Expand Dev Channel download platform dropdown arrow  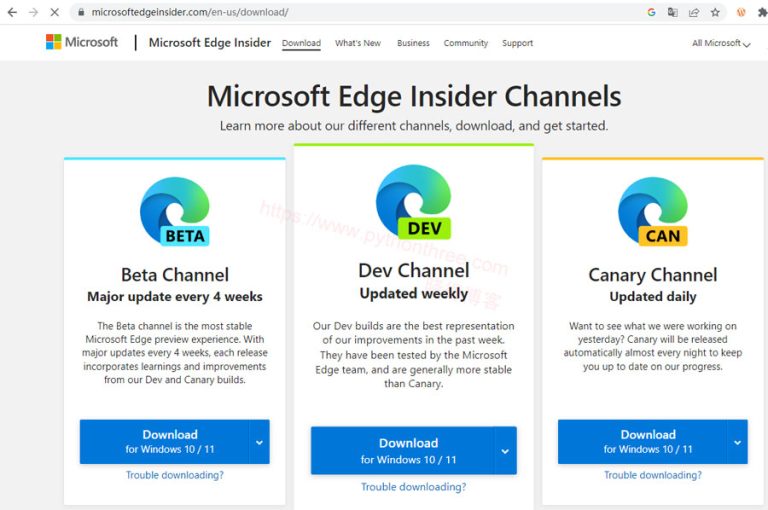(505, 451)
